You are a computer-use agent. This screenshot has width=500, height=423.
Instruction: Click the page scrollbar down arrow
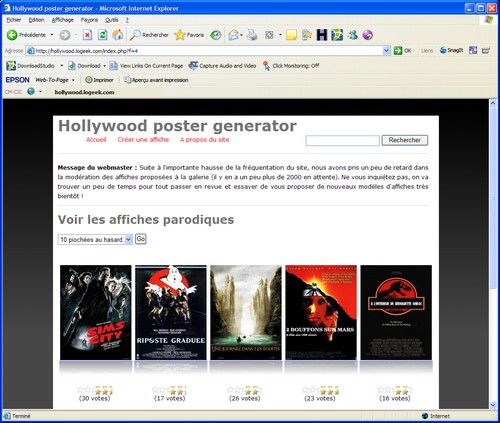(x=493, y=405)
